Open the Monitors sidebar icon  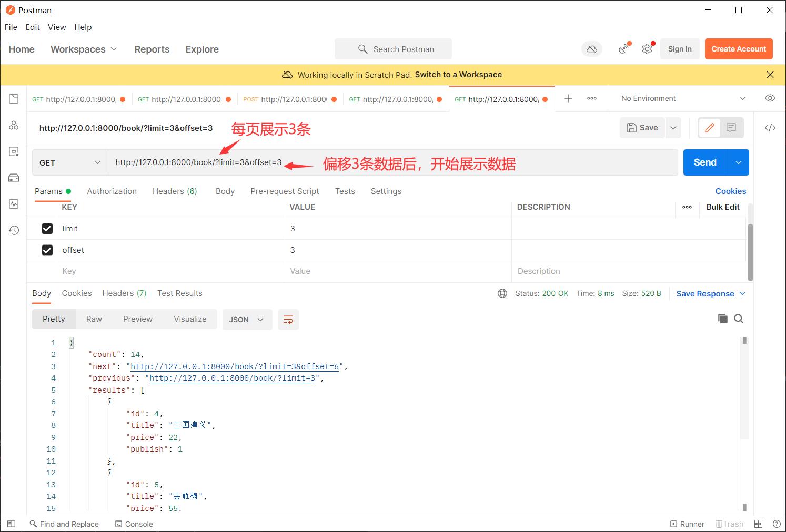pyautogui.click(x=14, y=204)
